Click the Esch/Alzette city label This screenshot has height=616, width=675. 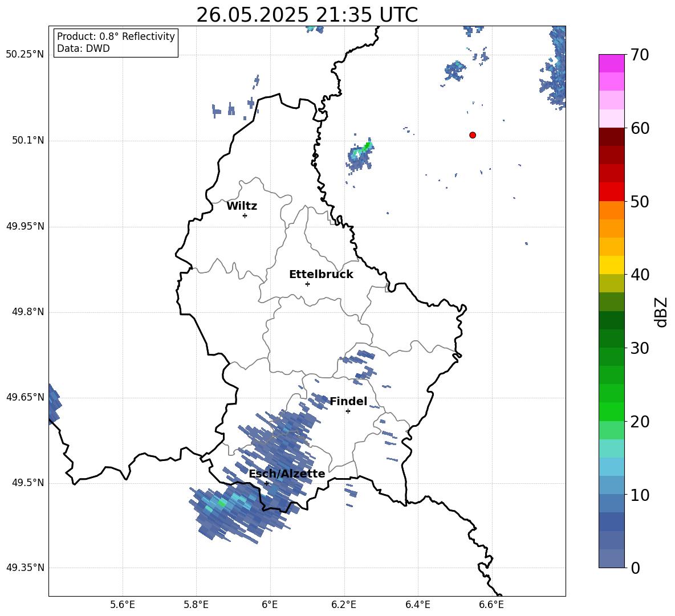coord(287,474)
